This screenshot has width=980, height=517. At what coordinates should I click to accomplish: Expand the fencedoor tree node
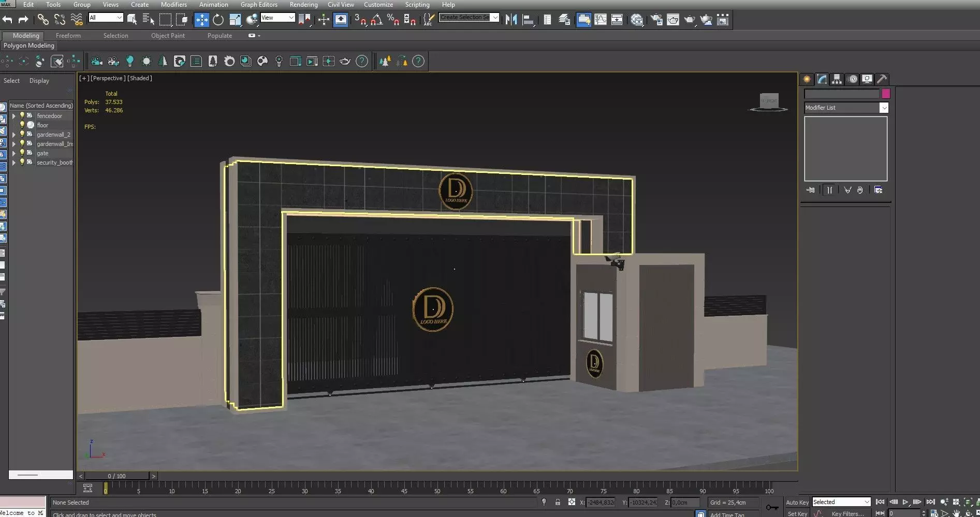point(14,116)
